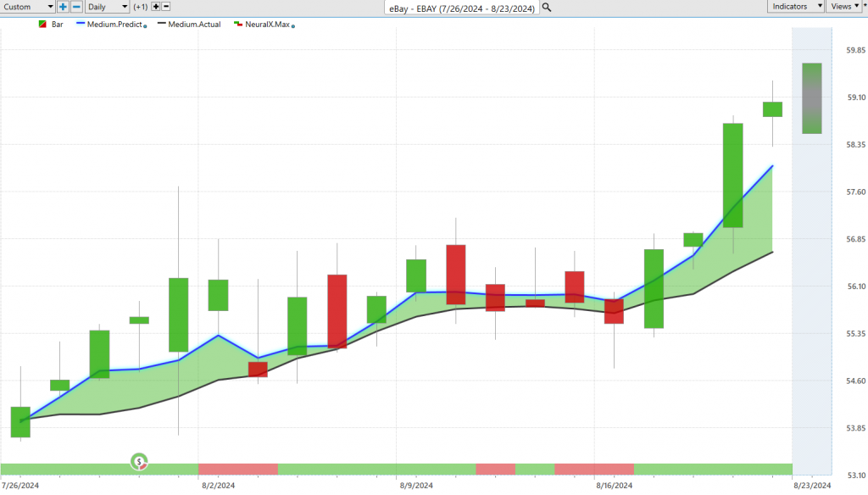
Task: Click the Bar legend red-green icon
Action: (42, 25)
